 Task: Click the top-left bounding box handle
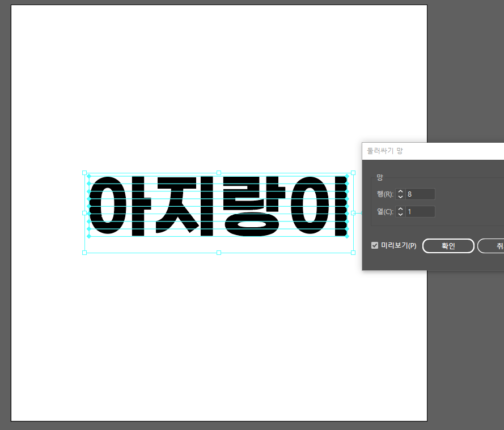(x=84, y=173)
